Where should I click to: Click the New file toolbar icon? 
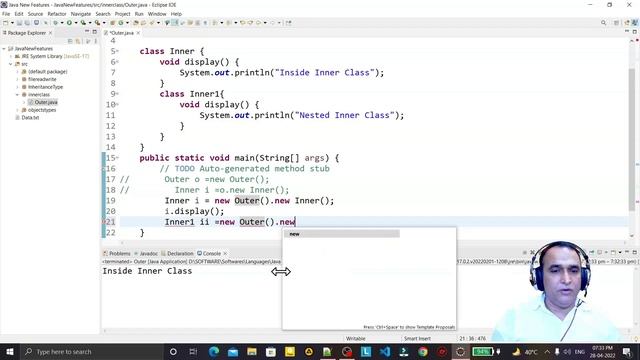[x=6, y=23]
